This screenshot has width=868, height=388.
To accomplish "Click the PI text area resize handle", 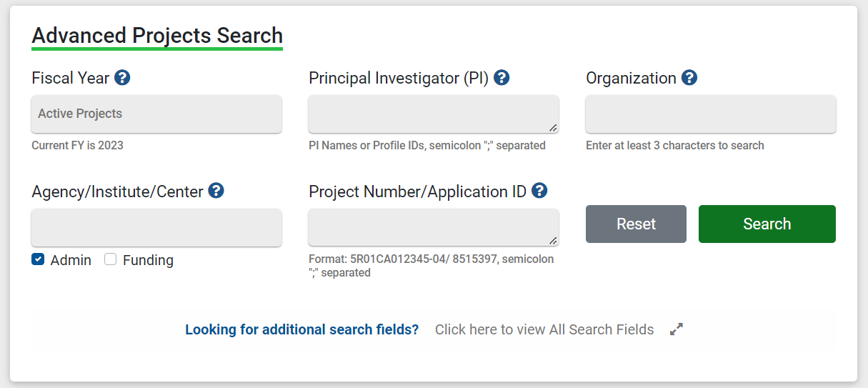I will (x=553, y=127).
